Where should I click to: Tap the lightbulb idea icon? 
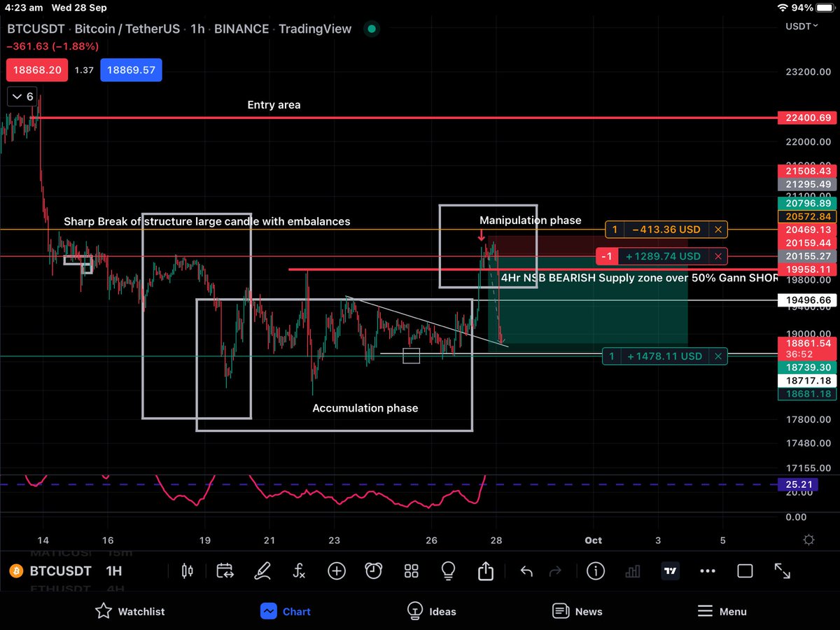(449, 571)
